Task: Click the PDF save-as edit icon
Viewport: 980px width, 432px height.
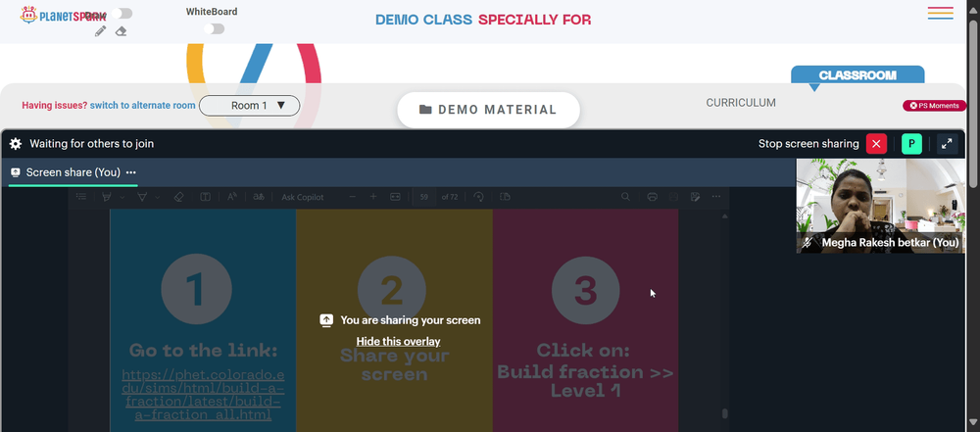Action: [695, 196]
